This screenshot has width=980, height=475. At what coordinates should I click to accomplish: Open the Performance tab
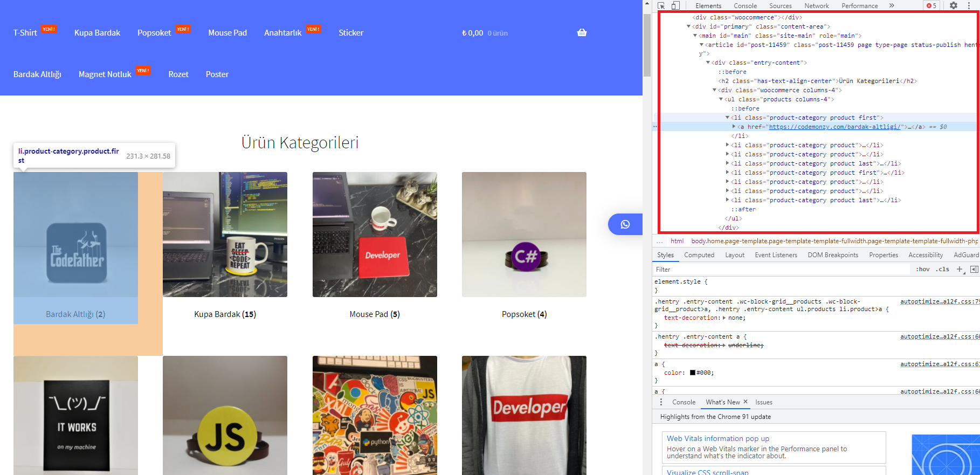(860, 6)
